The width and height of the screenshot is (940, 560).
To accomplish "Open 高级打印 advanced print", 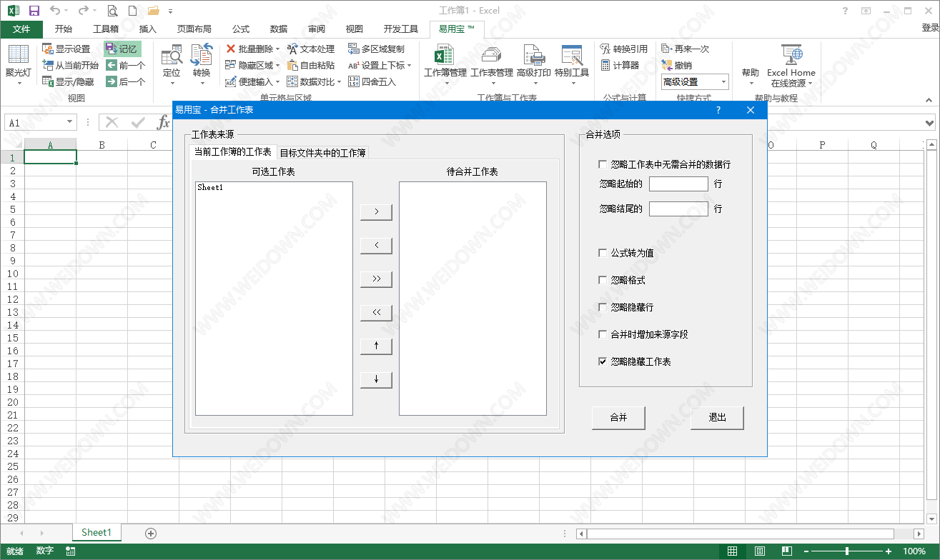I will [x=534, y=64].
